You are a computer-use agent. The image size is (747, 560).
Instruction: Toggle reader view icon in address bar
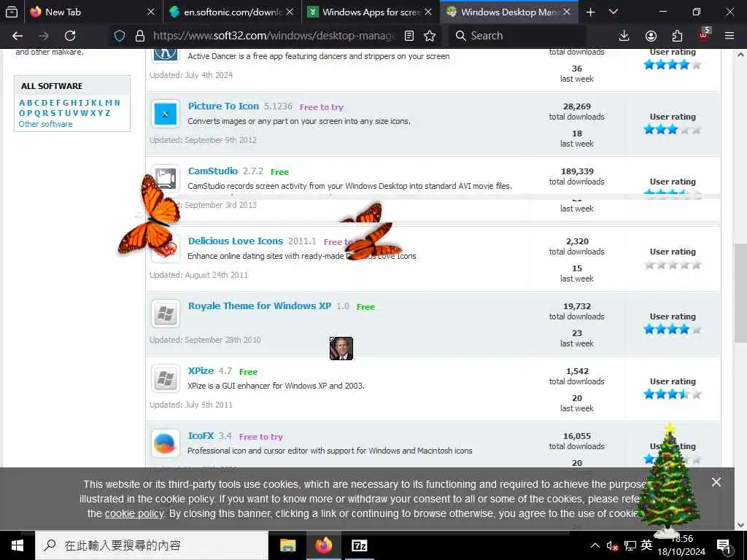409,36
